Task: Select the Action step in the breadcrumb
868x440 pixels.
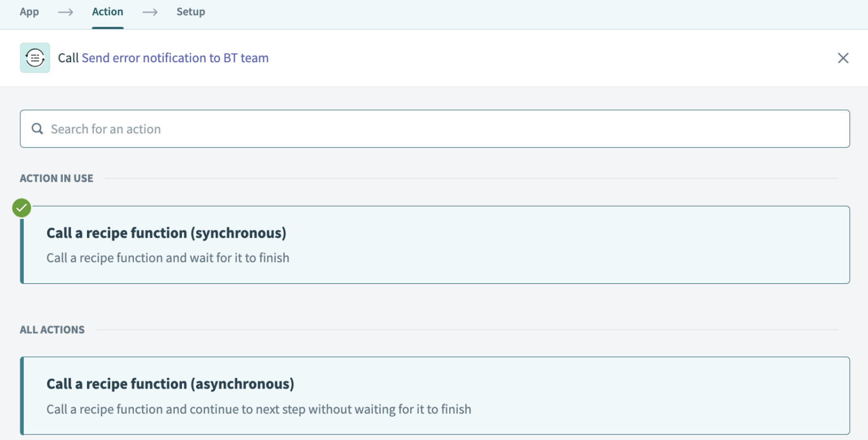Action: (x=107, y=12)
